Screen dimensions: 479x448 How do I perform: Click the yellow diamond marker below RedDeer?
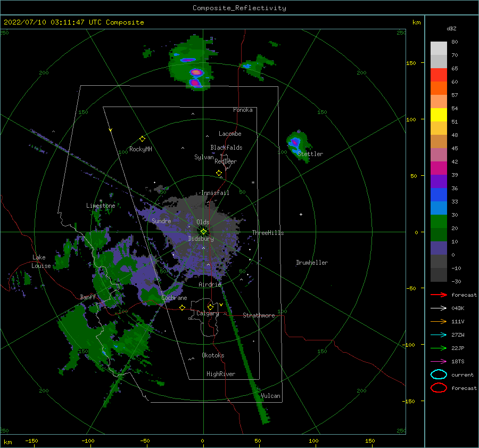coord(219,173)
